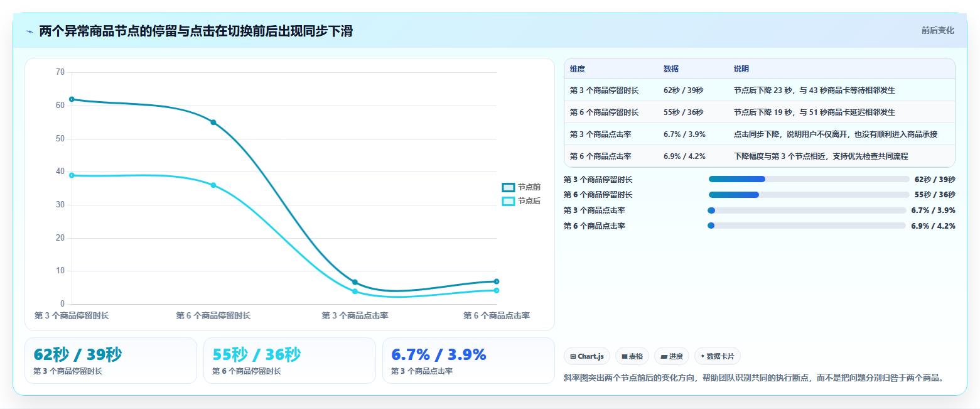
Task: Select the 进度 chip
Action: tap(672, 356)
